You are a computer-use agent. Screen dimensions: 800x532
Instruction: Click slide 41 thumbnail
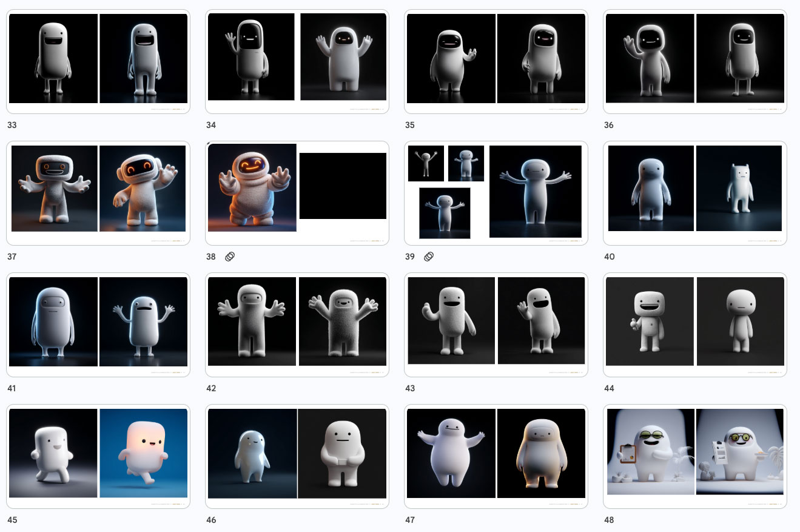tap(98, 325)
